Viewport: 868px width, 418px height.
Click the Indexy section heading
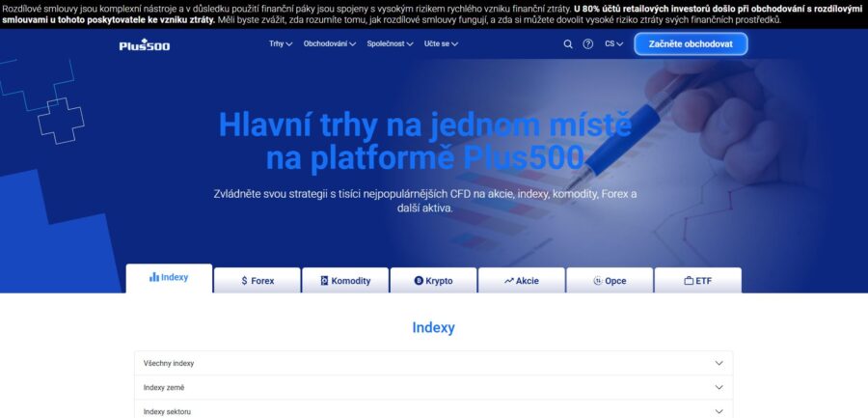433,327
